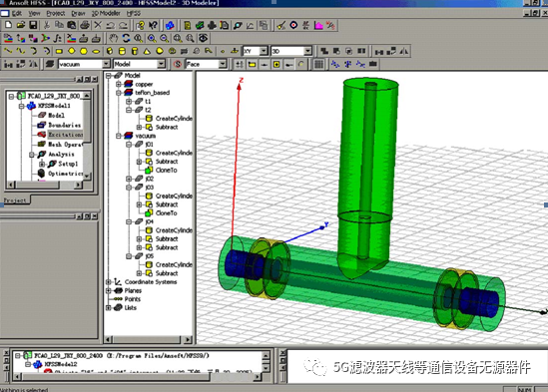Click the Cut scissors icon
548x392 pixels.
(46, 25)
